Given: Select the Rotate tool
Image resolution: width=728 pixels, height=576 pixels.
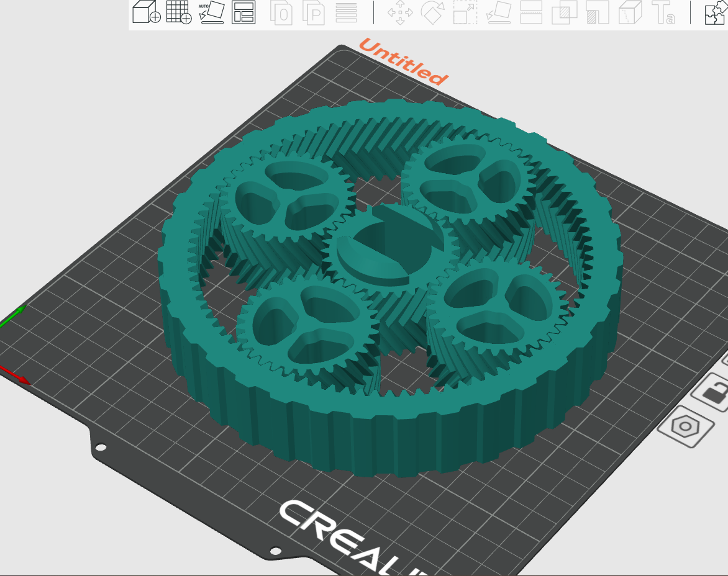Looking at the screenshot, I should (432, 12).
